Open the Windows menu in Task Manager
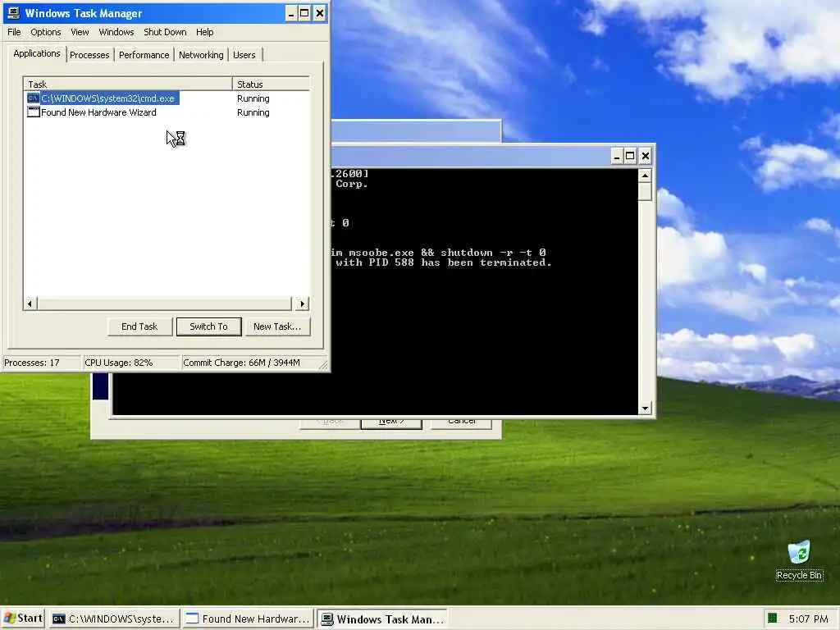The image size is (840, 630). click(x=116, y=32)
